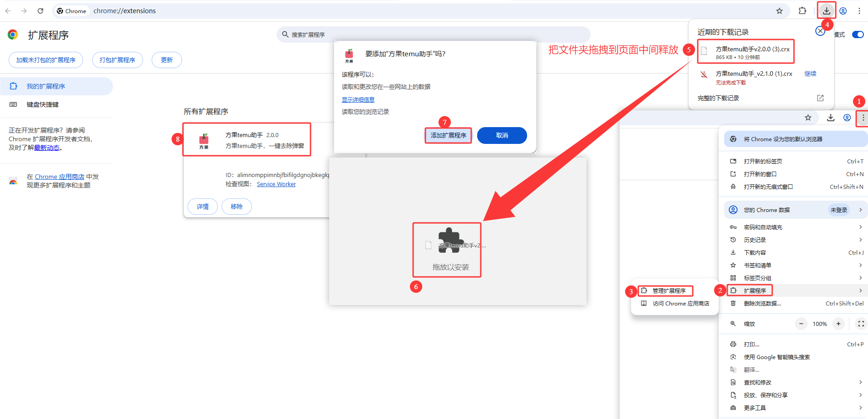Screen dimensions: 868x419
Task: Click the Google Lens search icon
Action: click(x=733, y=357)
